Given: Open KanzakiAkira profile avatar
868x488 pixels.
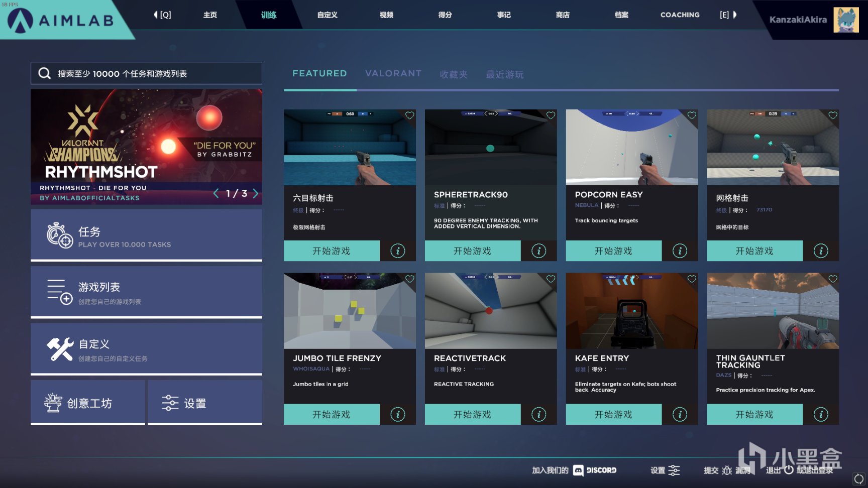Looking at the screenshot, I should click(846, 20).
